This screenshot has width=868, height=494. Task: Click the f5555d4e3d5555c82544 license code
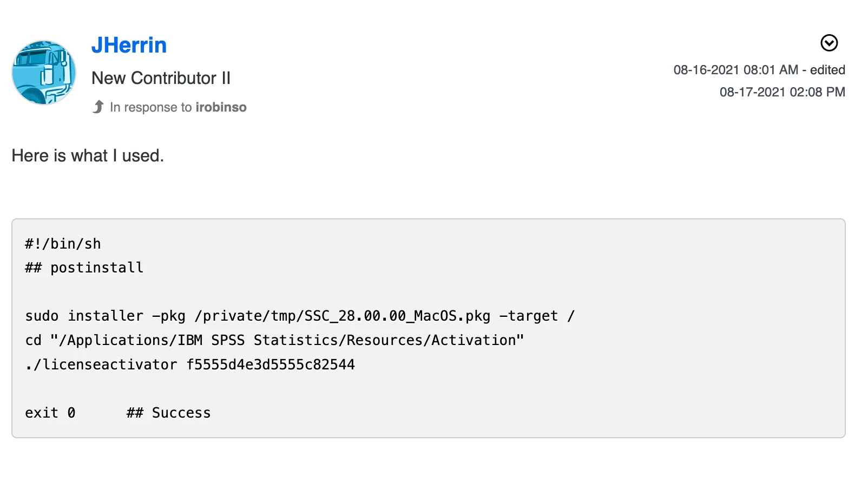click(271, 365)
